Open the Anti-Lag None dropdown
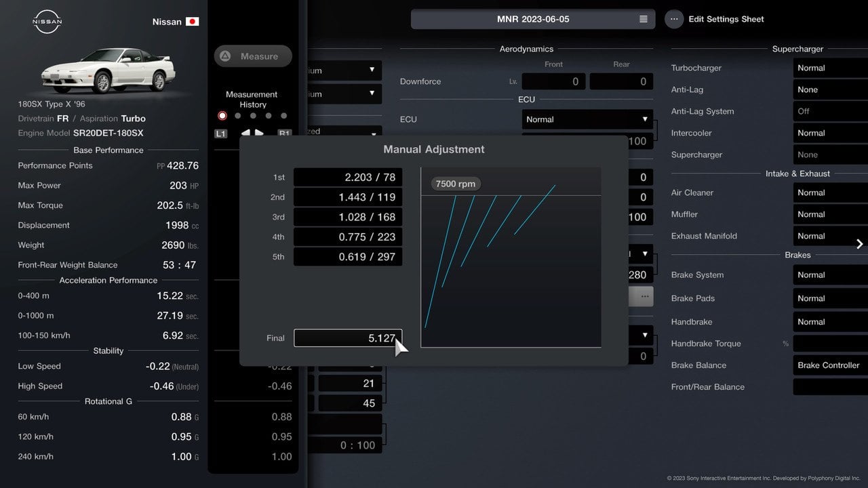The height and width of the screenshot is (488, 868). point(830,89)
